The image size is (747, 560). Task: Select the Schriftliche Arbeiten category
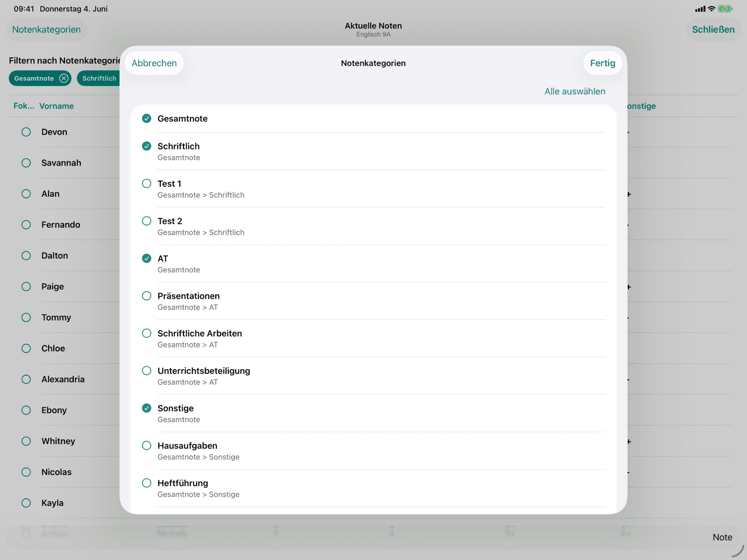(147, 333)
